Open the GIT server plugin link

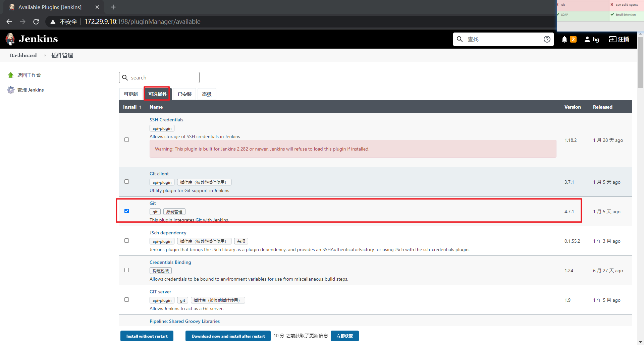pos(160,292)
